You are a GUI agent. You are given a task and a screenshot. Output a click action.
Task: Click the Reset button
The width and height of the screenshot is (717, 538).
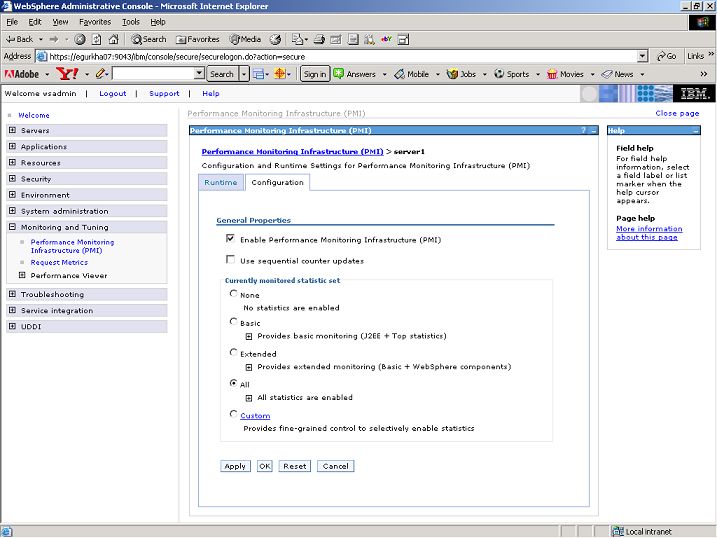(294, 466)
